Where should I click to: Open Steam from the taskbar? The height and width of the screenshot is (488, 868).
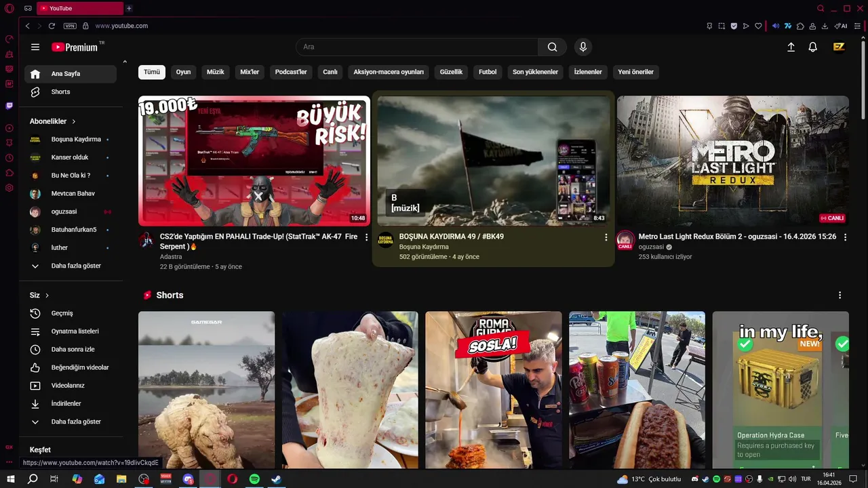(x=276, y=479)
